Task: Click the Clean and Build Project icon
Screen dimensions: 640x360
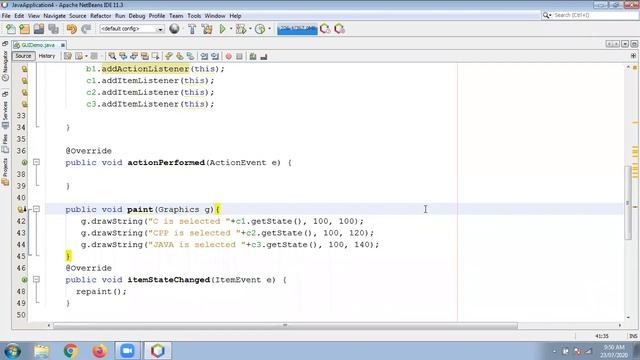Action: [x=207, y=29]
